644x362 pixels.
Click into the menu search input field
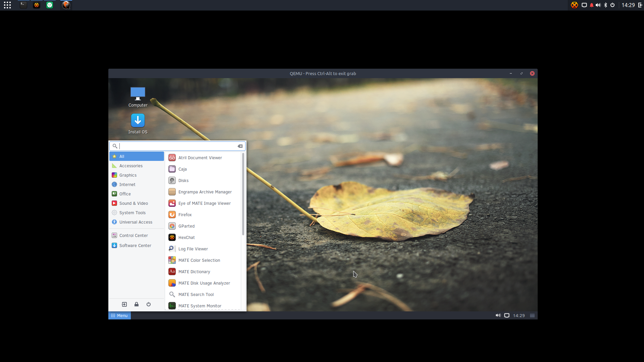pos(178,146)
